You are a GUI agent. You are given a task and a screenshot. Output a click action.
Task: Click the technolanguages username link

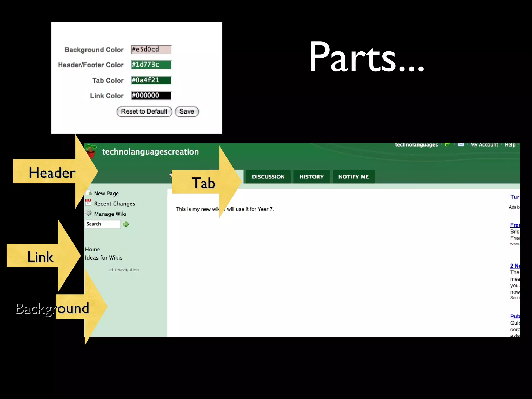[416, 145]
